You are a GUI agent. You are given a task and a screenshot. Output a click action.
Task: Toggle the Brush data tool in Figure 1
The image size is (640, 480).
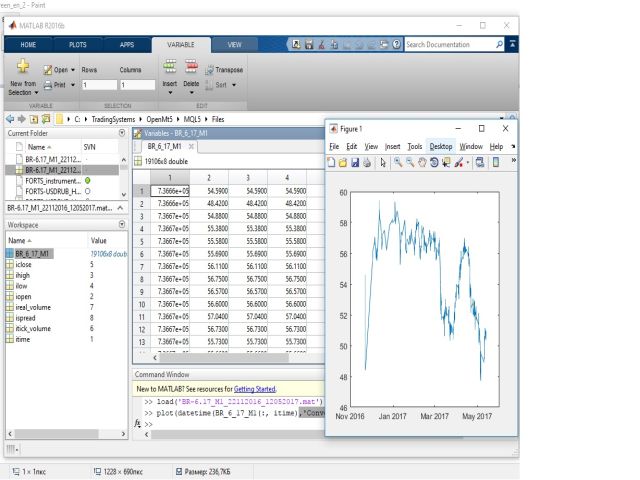pyautogui.click(x=459, y=162)
